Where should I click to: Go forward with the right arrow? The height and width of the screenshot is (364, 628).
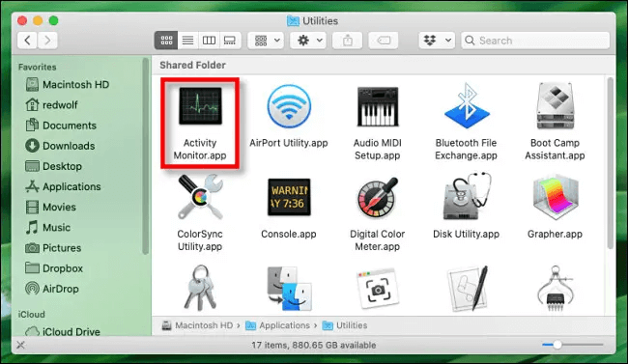[x=47, y=41]
